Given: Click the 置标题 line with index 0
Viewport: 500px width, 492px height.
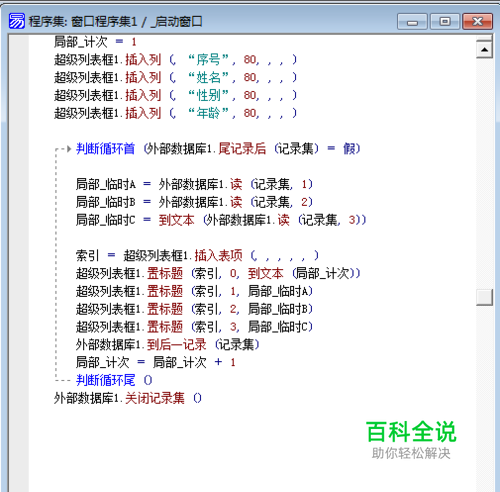Looking at the screenshot, I should (218, 273).
